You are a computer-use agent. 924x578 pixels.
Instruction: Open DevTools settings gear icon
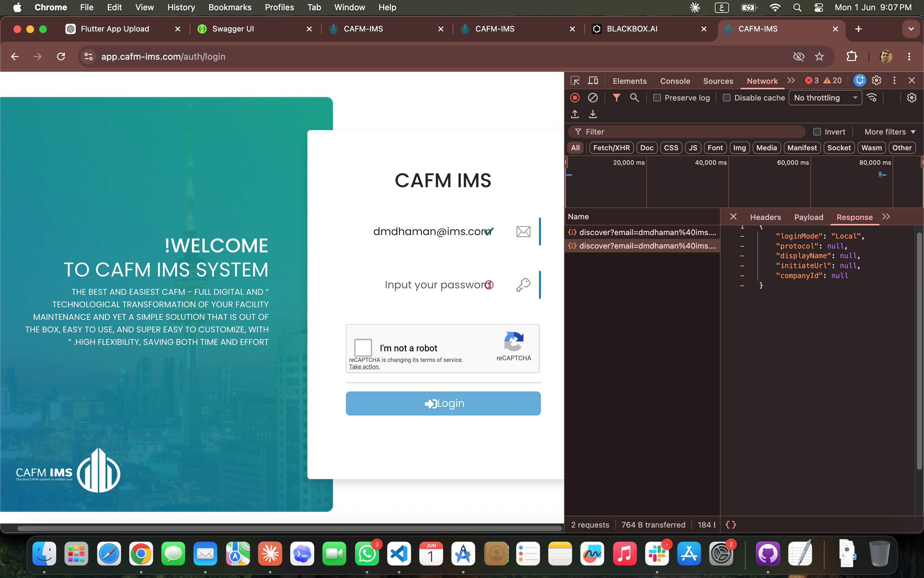(x=876, y=80)
